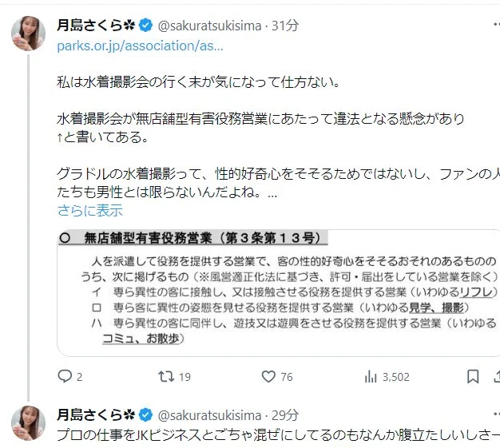The height and width of the screenshot is (448, 500).
Task: Open first tweet's 31分 timestamp
Action: tap(285, 26)
